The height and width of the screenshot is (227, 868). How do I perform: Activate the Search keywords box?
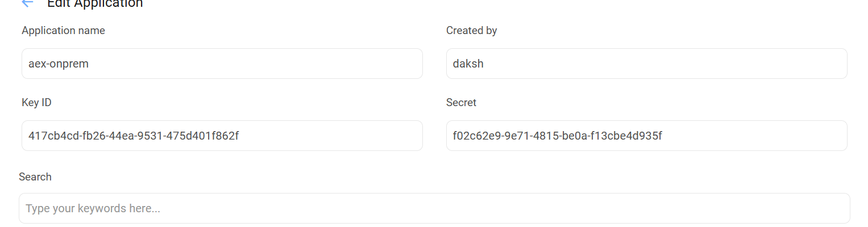click(434, 208)
